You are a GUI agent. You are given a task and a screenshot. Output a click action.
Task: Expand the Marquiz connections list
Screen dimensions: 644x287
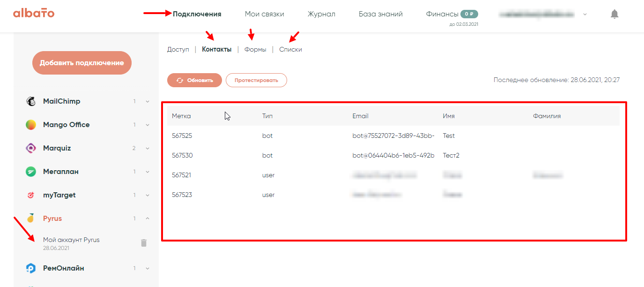point(148,148)
